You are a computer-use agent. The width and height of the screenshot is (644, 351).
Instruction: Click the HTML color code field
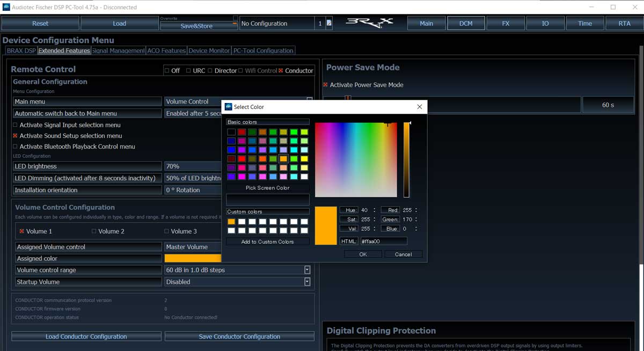[x=383, y=242]
